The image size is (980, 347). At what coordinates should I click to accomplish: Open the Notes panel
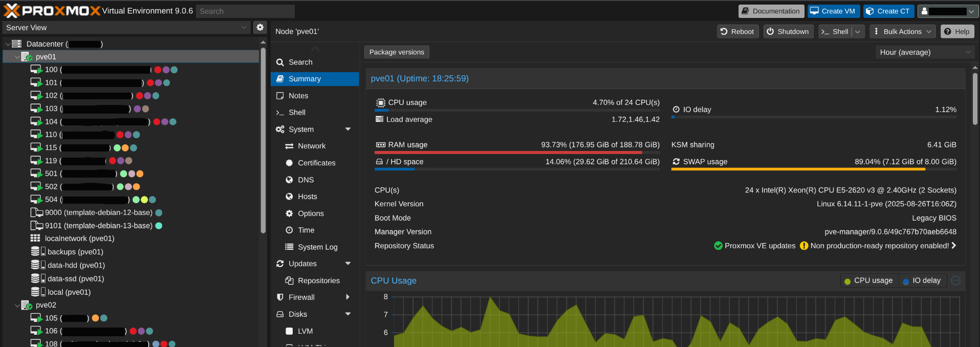pyautogui.click(x=315, y=96)
